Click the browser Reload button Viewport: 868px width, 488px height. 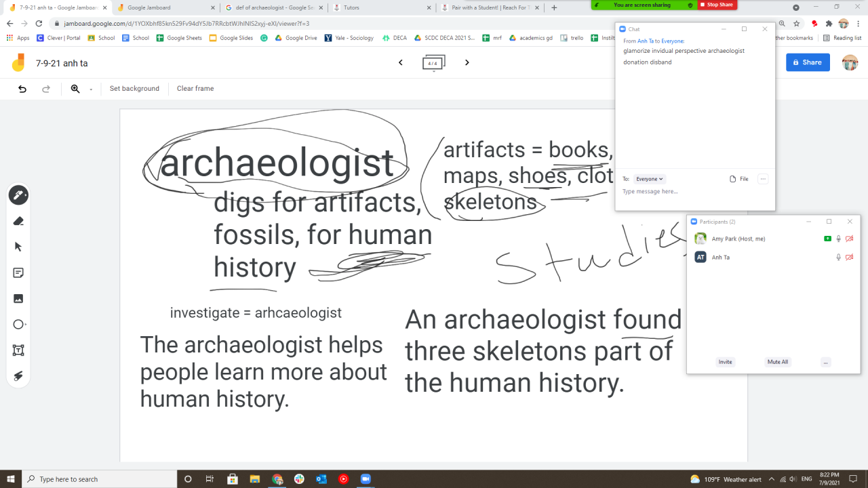(x=39, y=23)
